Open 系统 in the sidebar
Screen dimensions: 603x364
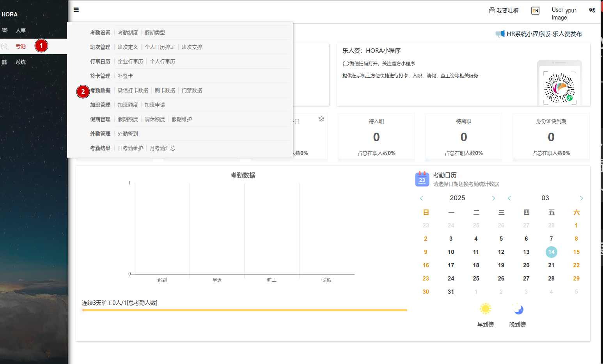[x=21, y=62]
